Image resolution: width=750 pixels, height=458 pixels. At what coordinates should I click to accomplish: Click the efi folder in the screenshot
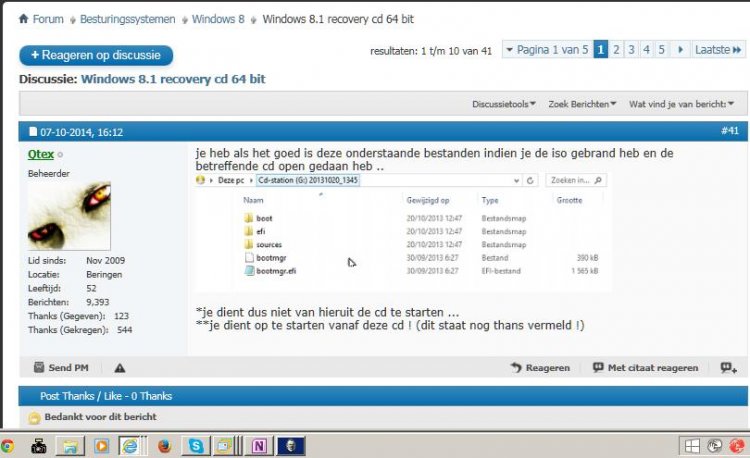(x=255, y=231)
